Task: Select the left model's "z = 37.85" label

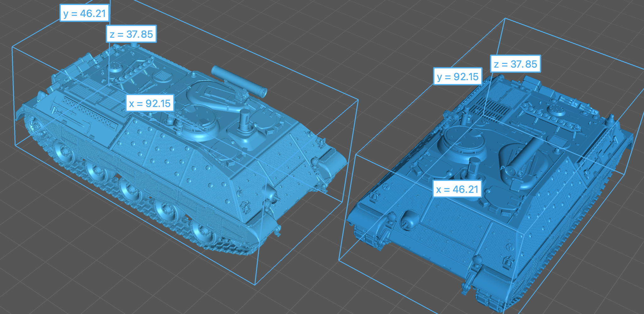Action: coord(131,34)
